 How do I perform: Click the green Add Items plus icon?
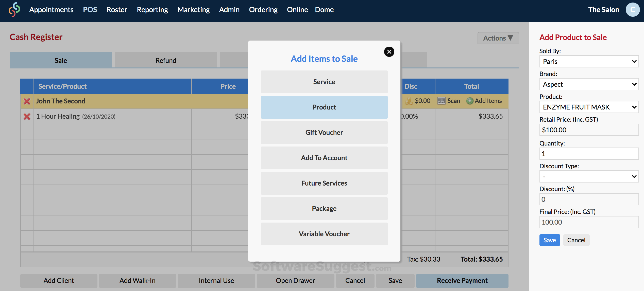tap(470, 101)
